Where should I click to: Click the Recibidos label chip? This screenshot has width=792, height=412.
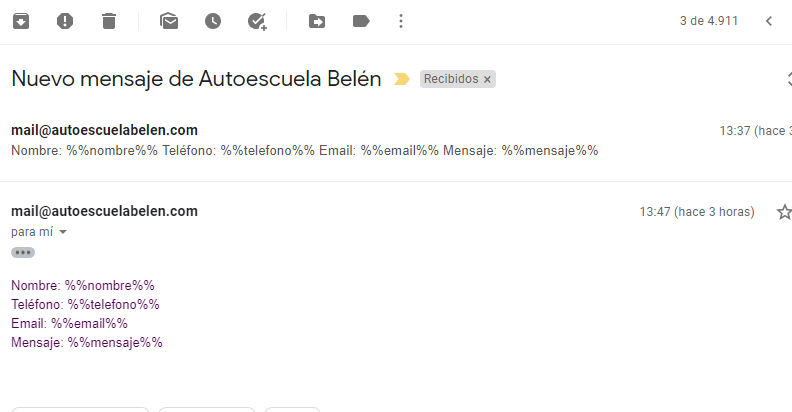pyautogui.click(x=451, y=79)
